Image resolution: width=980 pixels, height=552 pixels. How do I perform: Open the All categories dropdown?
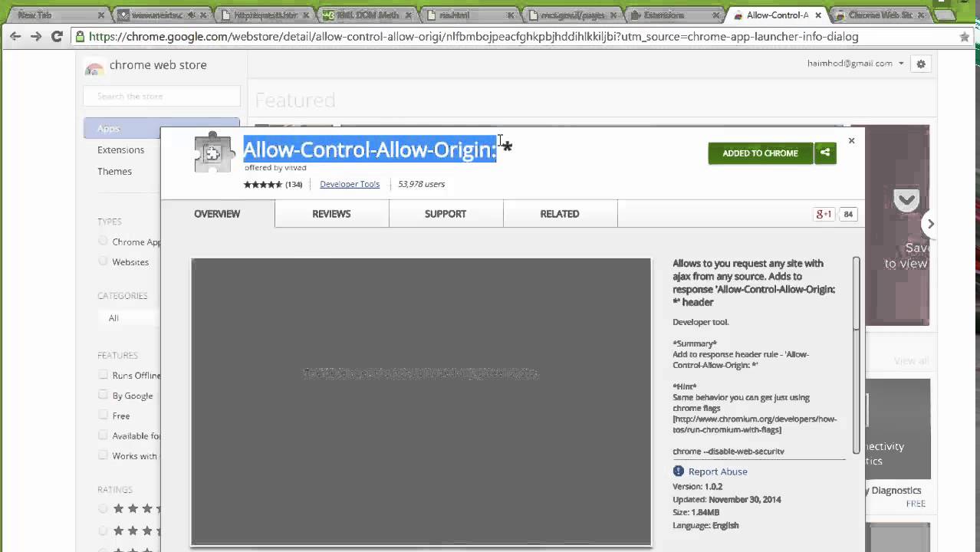(x=129, y=318)
